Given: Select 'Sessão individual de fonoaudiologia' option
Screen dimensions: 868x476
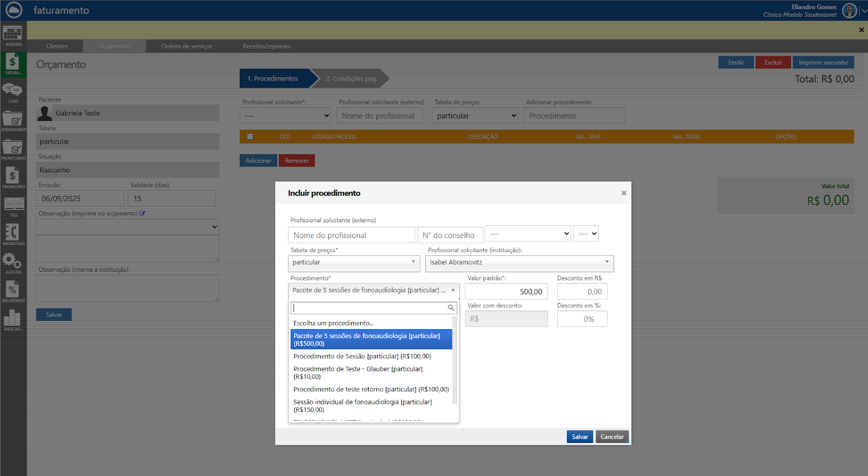Looking at the screenshot, I should (371, 406).
